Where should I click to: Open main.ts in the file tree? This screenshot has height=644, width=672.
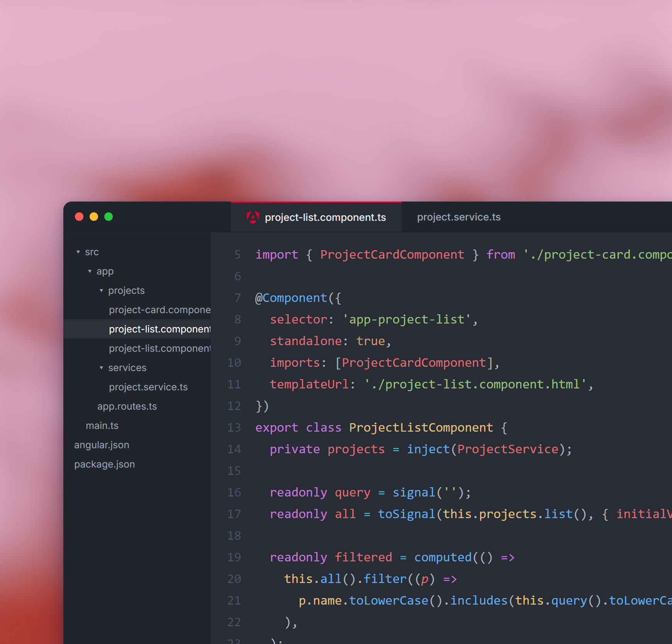pos(137,425)
